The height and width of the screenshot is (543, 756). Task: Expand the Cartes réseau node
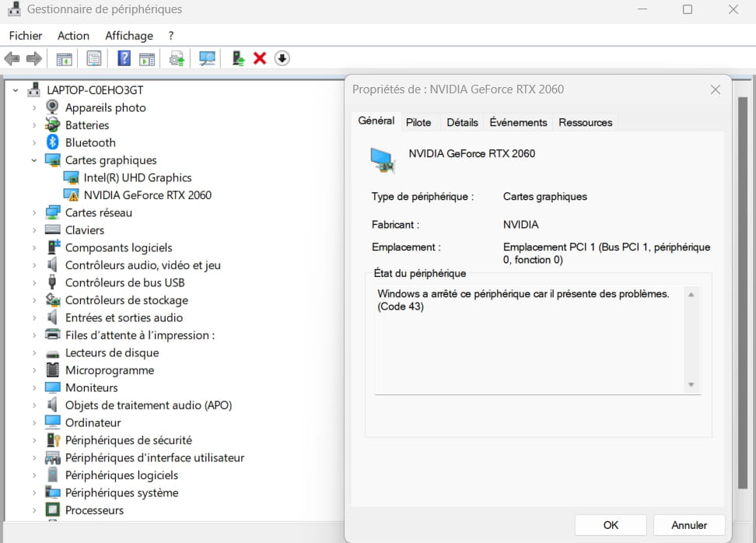click(33, 212)
